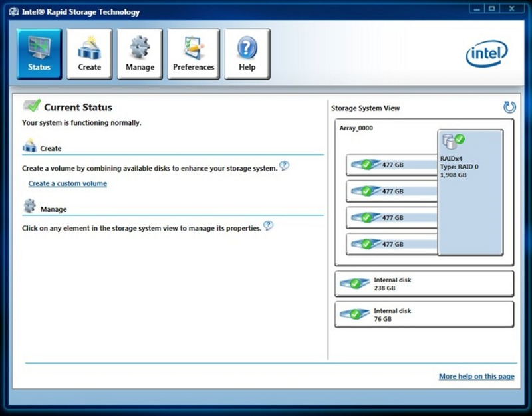Open the Manage toolbar page
The width and height of the screenshot is (532, 416).
point(140,53)
